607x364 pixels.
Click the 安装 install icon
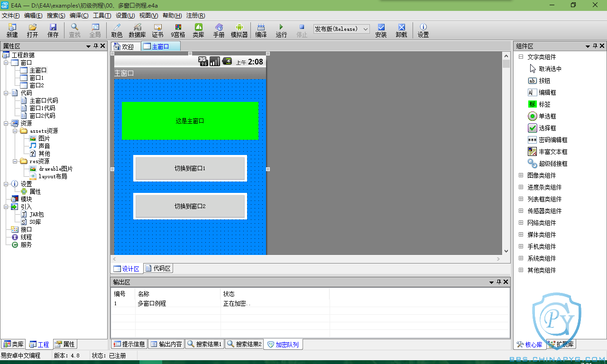tap(381, 31)
